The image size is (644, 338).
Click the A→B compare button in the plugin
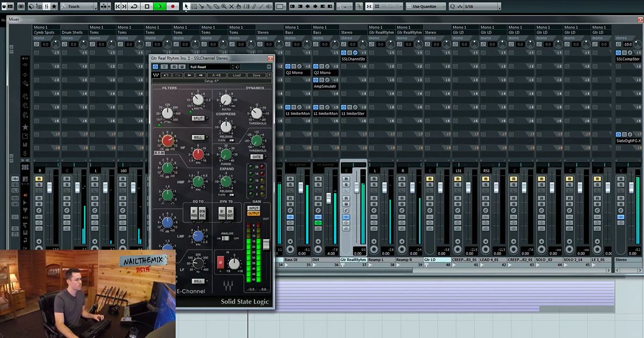click(x=217, y=75)
